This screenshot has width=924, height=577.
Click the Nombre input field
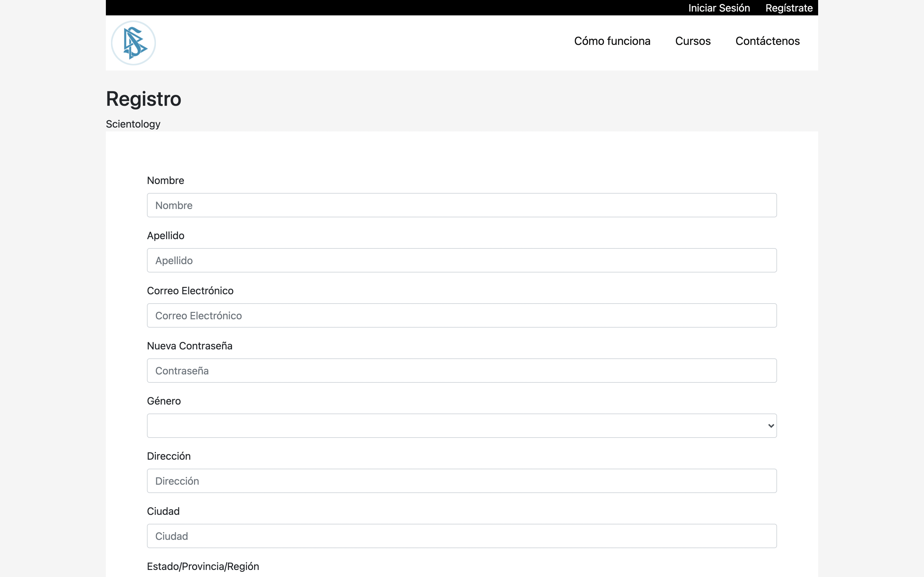(x=461, y=205)
